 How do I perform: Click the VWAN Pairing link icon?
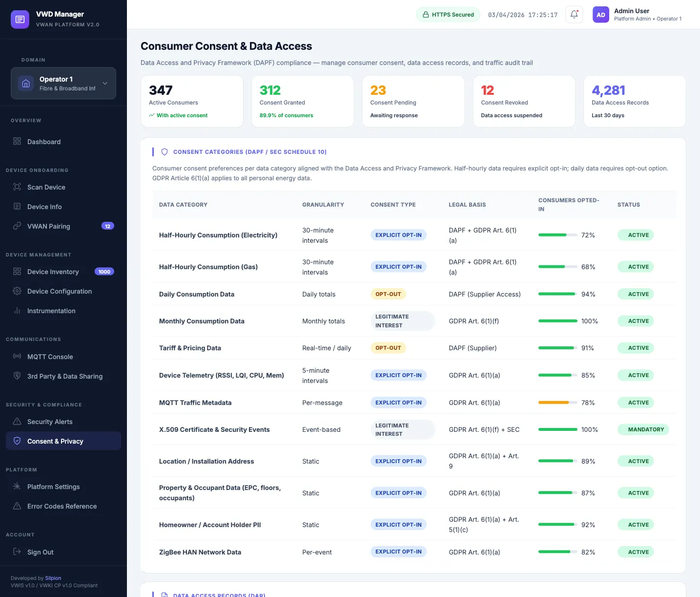17,226
